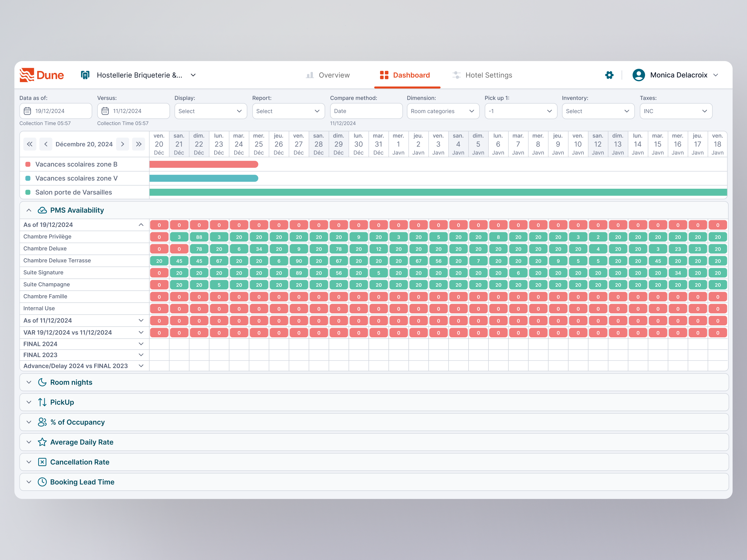Open the Pick up 1 dropdown

[x=520, y=111]
